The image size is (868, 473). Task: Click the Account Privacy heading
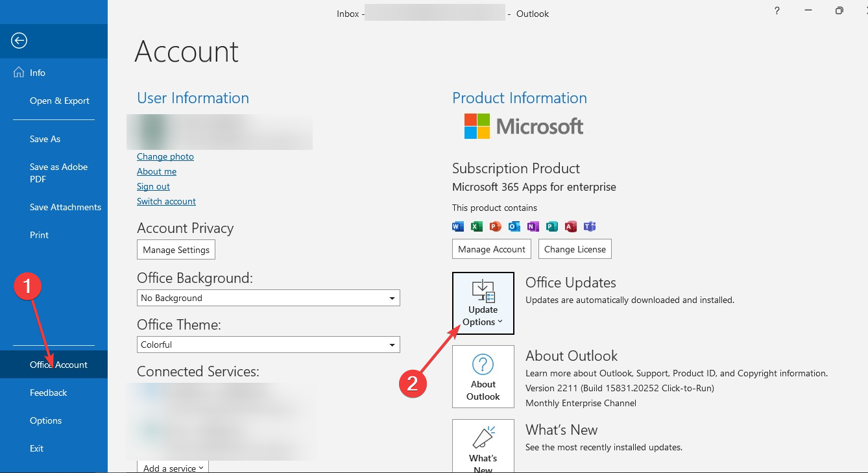pyautogui.click(x=185, y=228)
